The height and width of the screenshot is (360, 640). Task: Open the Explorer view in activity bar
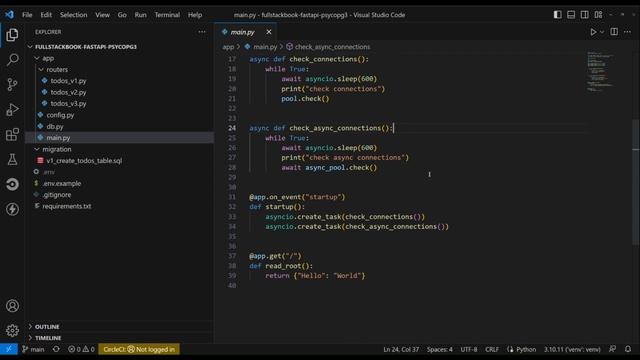pos(12,35)
